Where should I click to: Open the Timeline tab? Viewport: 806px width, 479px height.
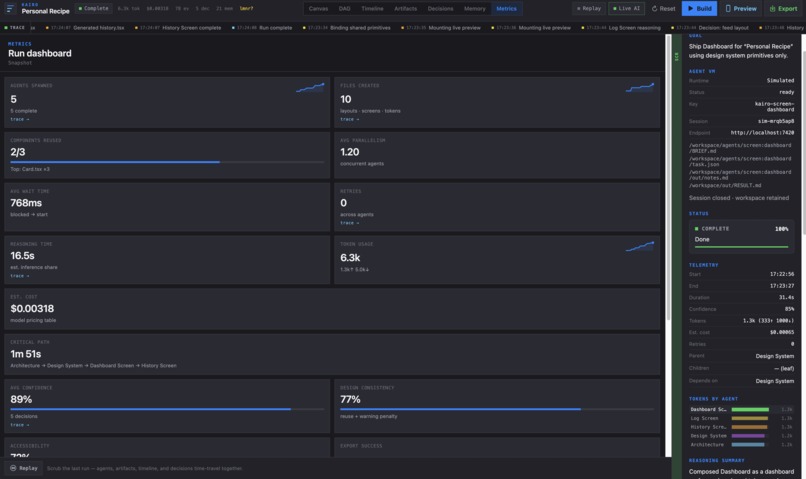[372, 8]
